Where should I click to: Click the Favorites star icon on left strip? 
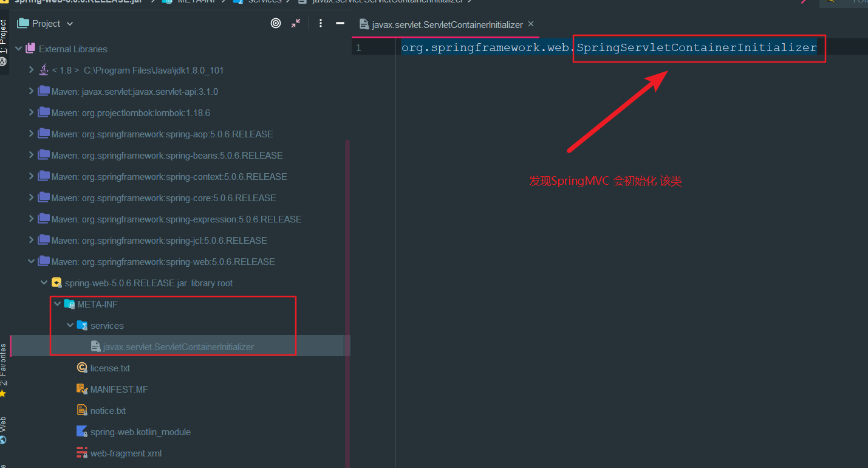pos(4,394)
